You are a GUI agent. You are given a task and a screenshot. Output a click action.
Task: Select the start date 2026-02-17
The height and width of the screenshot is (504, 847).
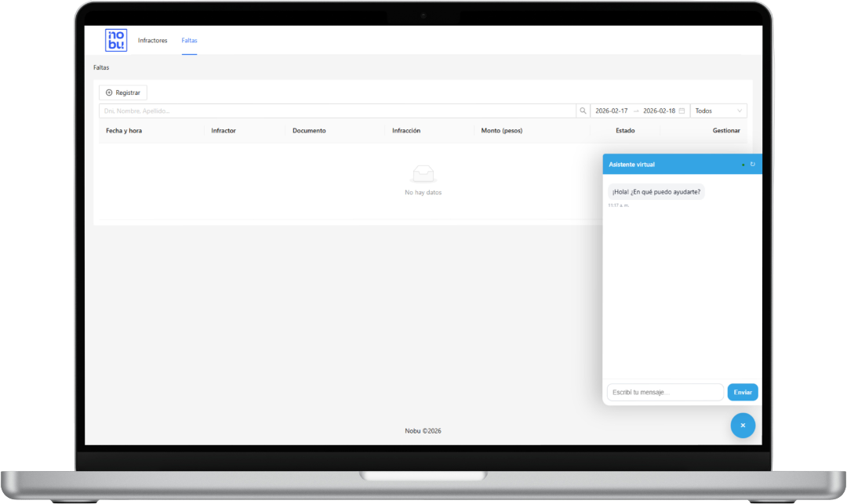point(612,111)
